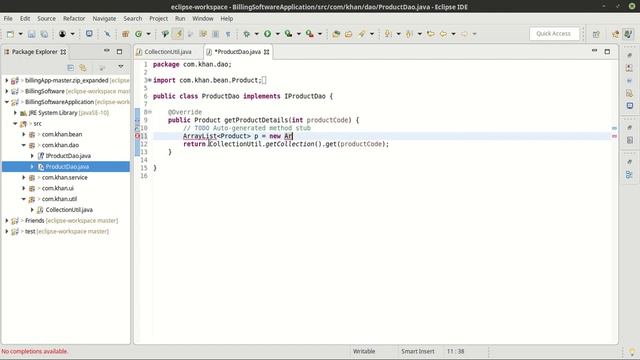Click IProductDao in the class declaration
This screenshot has height=360, width=640.
[305, 96]
